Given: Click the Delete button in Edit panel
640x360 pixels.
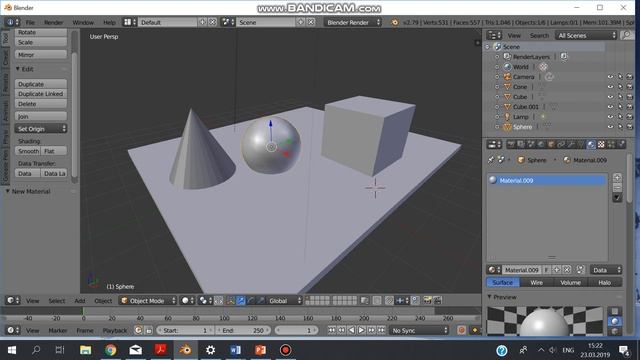Looking at the screenshot, I should 41,104.
